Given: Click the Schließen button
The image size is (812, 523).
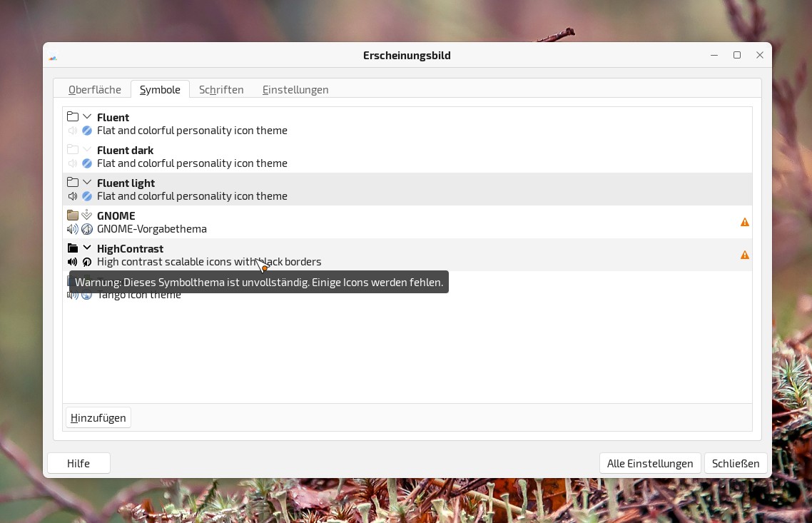Looking at the screenshot, I should (x=736, y=464).
